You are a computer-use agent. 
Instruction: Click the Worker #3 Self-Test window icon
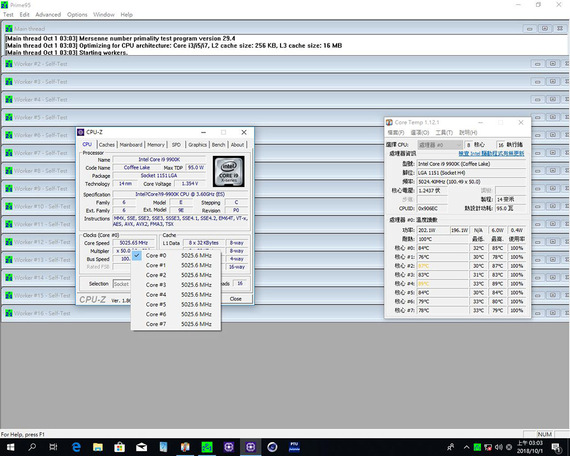tap(9, 82)
